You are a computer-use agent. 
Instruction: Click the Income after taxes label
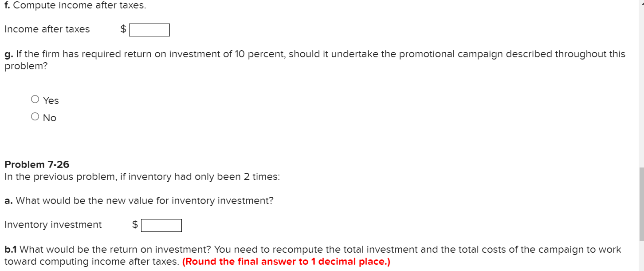pyautogui.click(x=47, y=29)
